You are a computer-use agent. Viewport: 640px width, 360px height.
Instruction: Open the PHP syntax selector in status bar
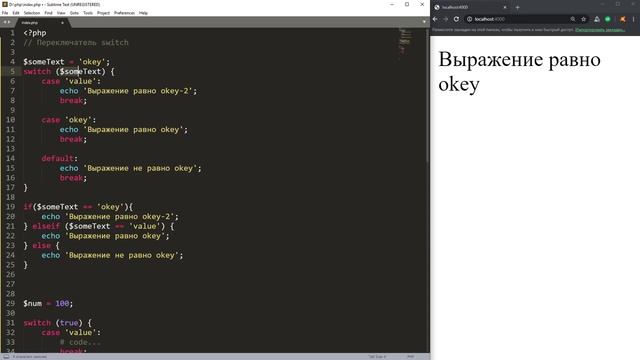[411, 357]
